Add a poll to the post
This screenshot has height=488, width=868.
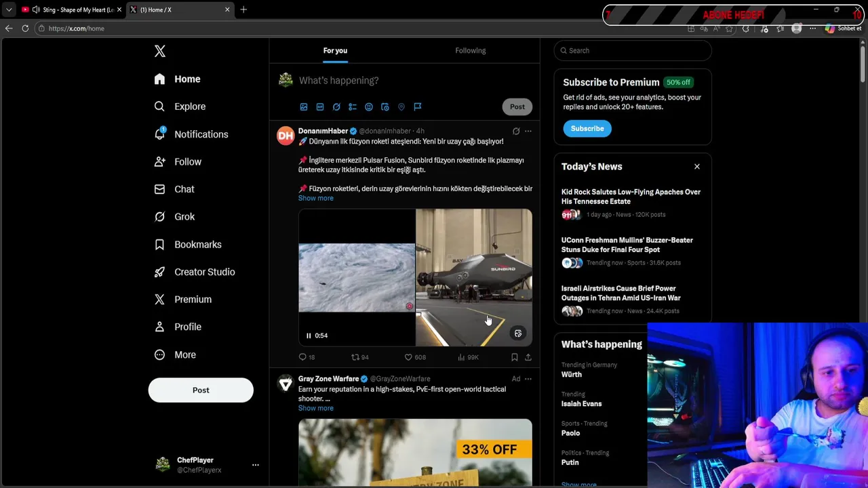(x=353, y=107)
